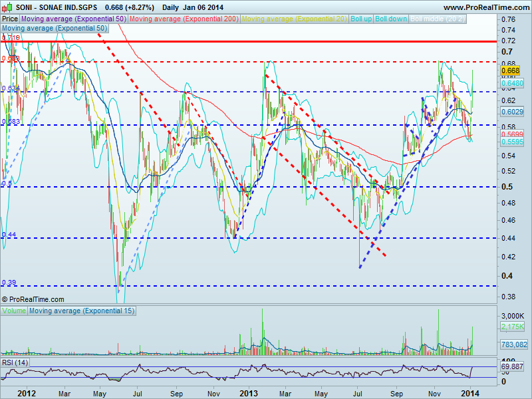The width and height of the screenshot is (532, 399).
Task: Click the 0.583 blue level label
Action: pyautogui.click(x=11, y=122)
